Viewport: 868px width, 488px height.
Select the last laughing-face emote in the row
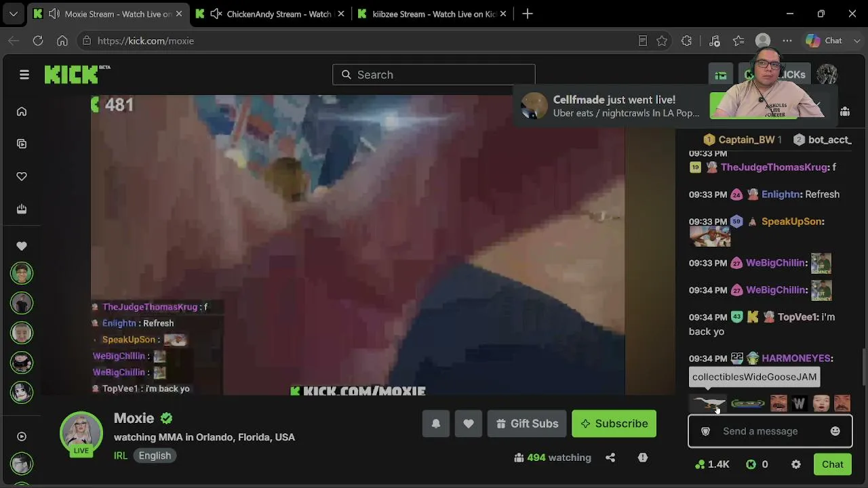842,405
